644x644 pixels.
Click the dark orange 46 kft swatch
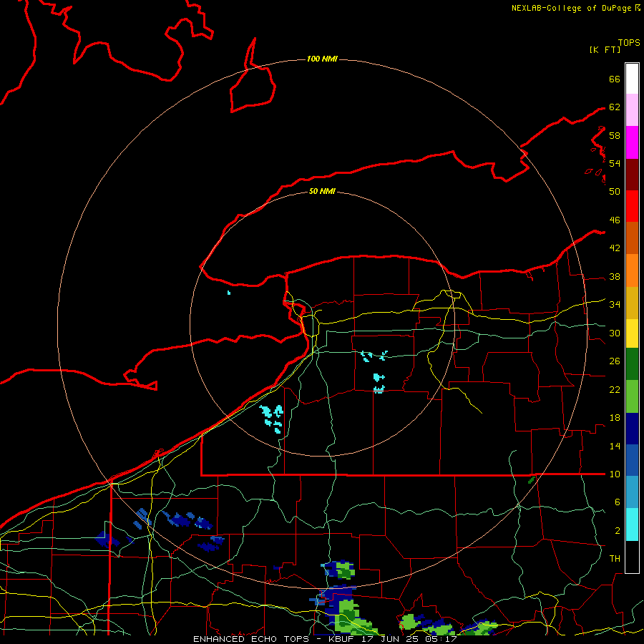point(632,238)
